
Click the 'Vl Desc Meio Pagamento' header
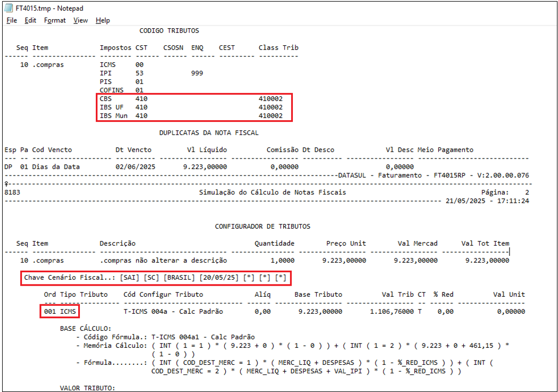(430, 150)
